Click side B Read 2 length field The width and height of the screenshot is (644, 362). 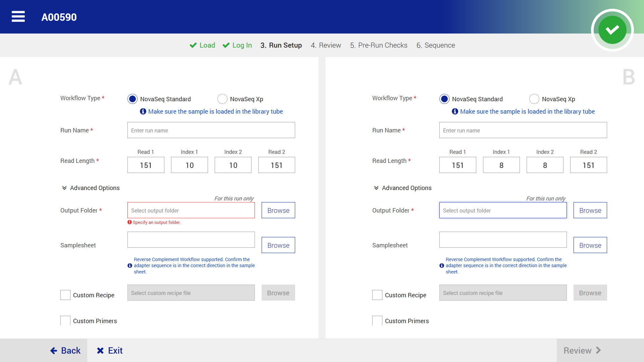[589, 165]
